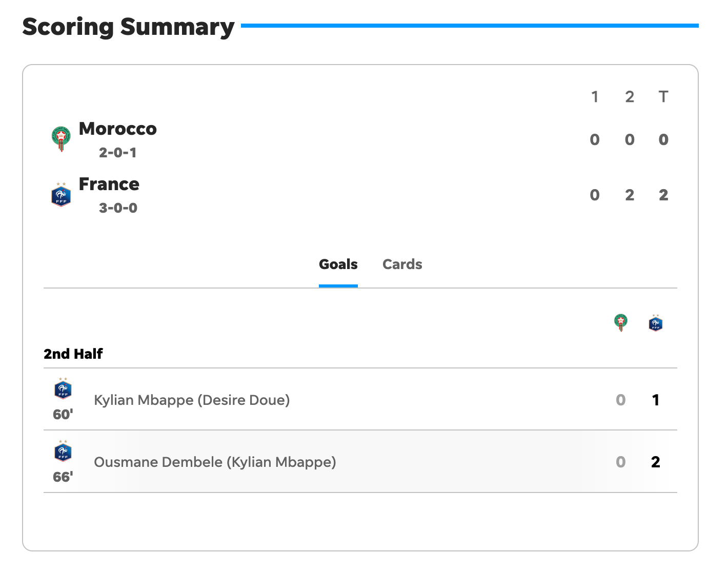Click the T column header
The height and width of the screenshot is (575, 728).
point(663,96)
